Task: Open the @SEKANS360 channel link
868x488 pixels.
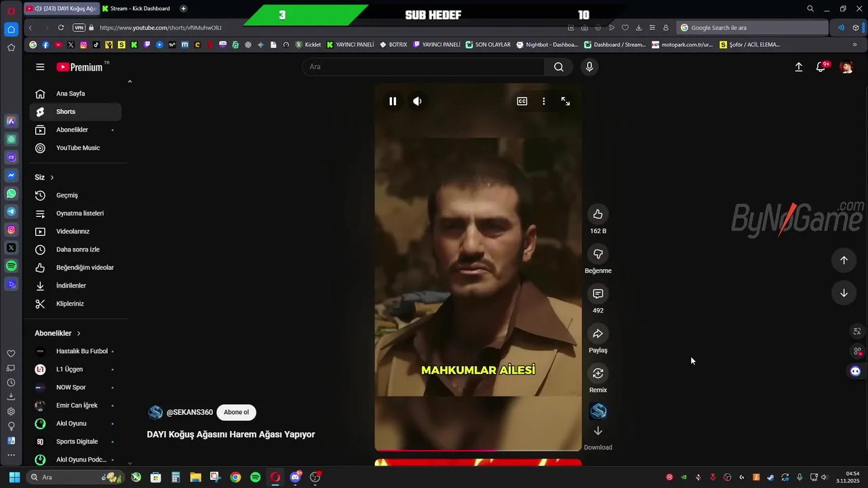Action: click(x=190, y=412)
